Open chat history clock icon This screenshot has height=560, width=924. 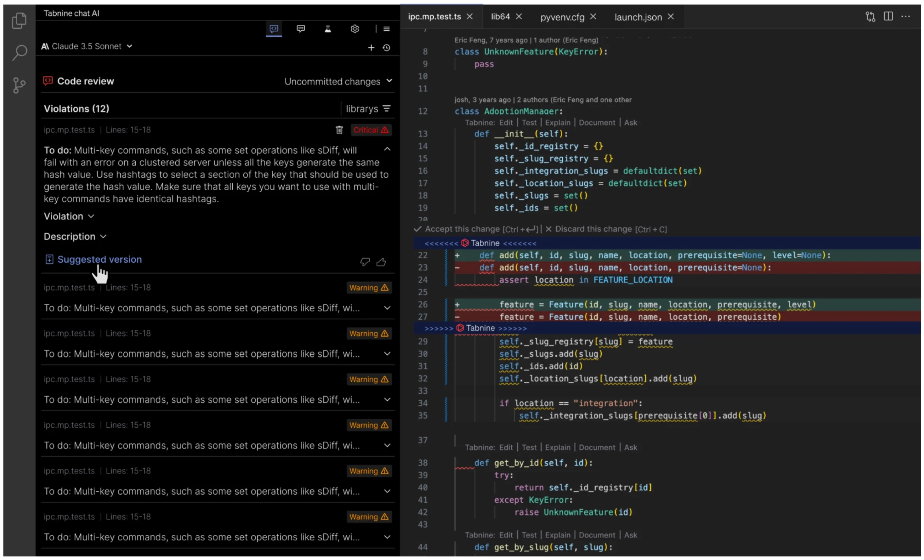pos(387,48)
